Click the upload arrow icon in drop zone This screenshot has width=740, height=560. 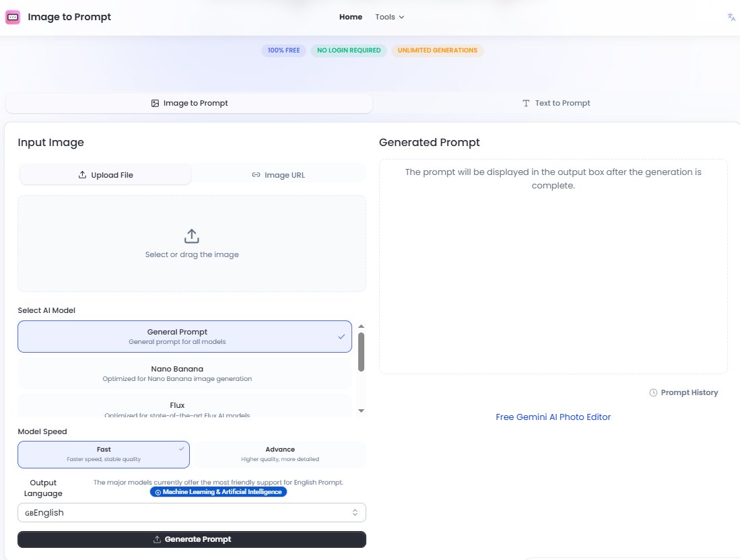click(x=192, y=236)
